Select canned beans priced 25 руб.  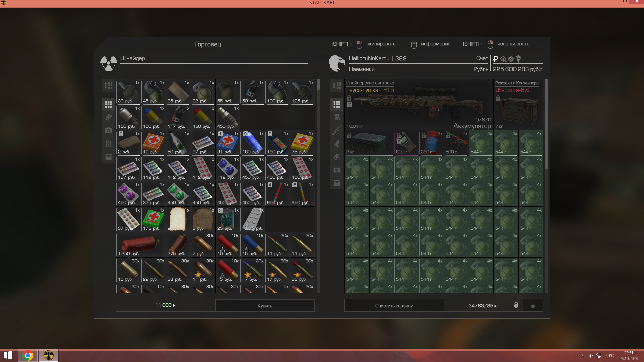tap(228, 219)
